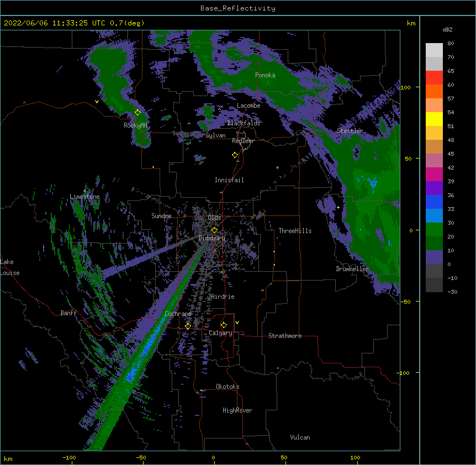Select the light gray 70-80 dBZ swatch
The image size is (476, 465).
tap(434, 50)
